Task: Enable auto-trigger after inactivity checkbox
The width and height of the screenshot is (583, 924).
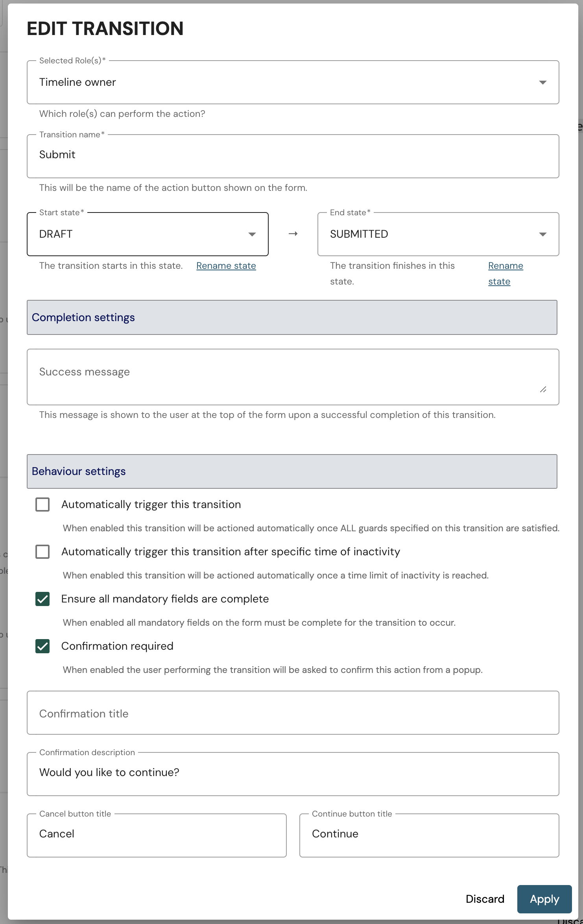Action: 42,552
